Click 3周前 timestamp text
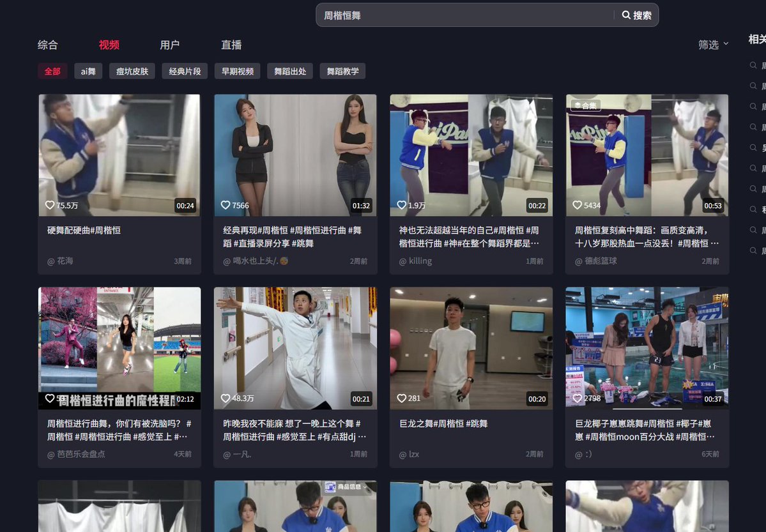 click(x=183, y=261)
